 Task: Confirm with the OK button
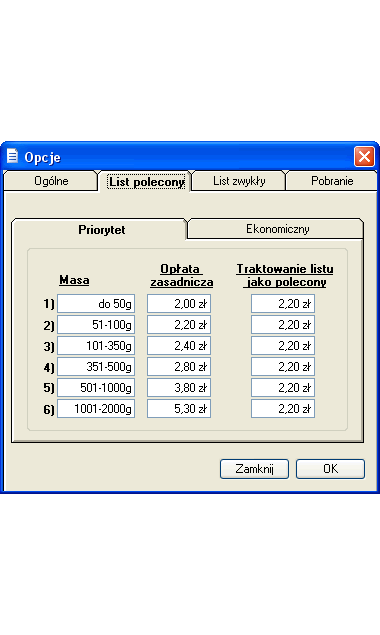point(331,469)
